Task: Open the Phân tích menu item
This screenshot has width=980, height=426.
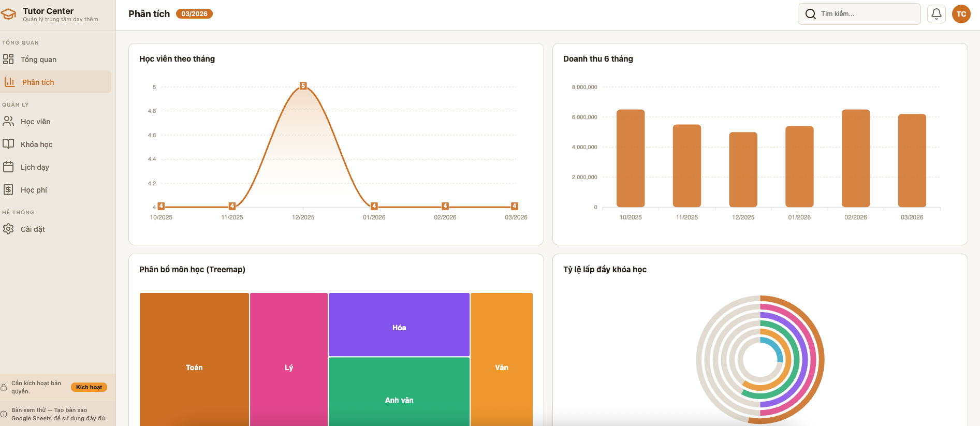Action: pyautogui.click(x=38, y=82)
